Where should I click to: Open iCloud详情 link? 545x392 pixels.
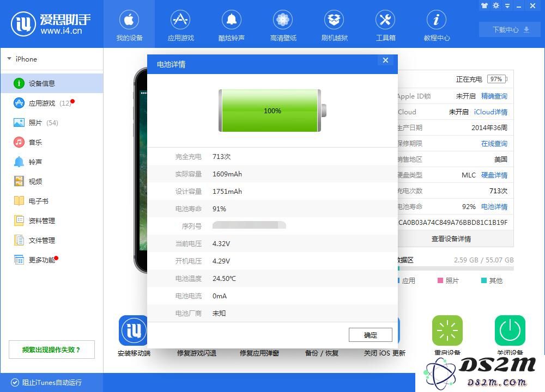491,112
